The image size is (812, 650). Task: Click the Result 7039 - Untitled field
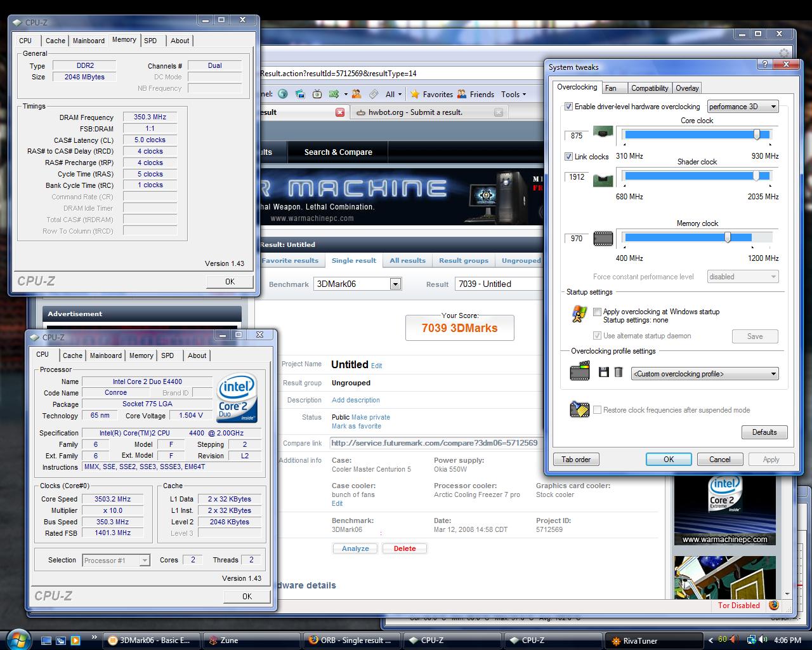tap(499, 284)
